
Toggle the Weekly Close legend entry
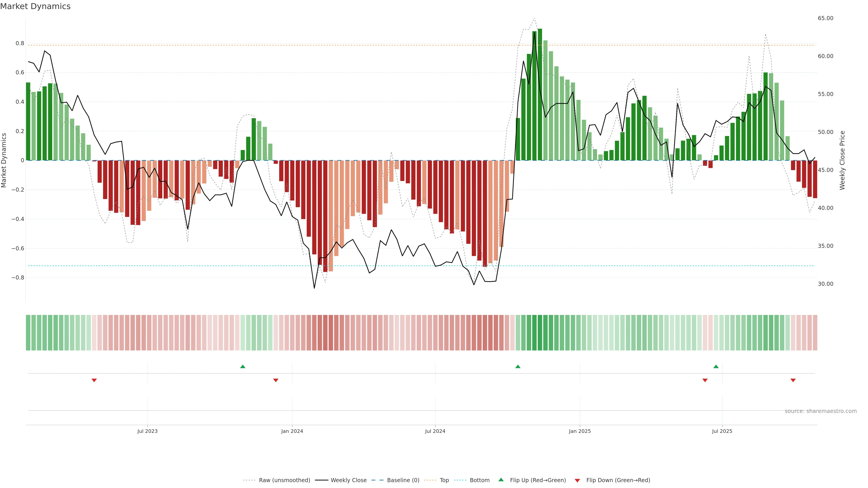[x=348, y=480]
